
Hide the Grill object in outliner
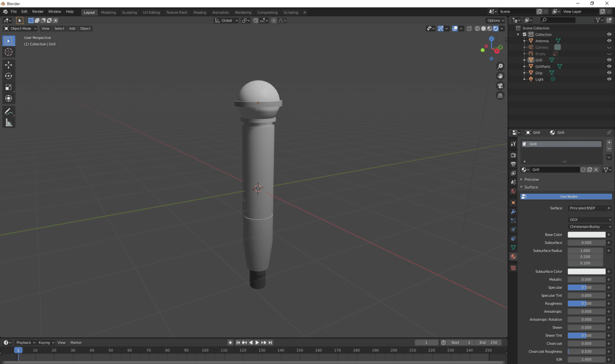pyautogui.click(x=609, y=60)
